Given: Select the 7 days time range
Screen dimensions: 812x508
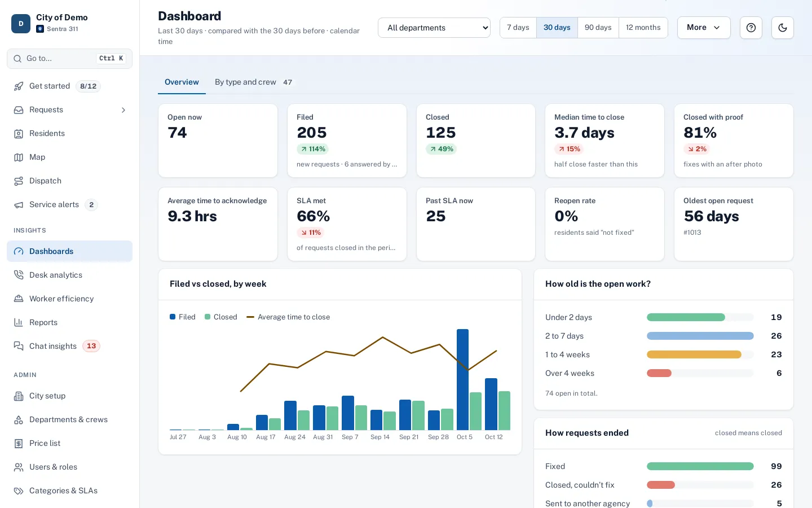Looking at the screenshot, I should point(518,28).
